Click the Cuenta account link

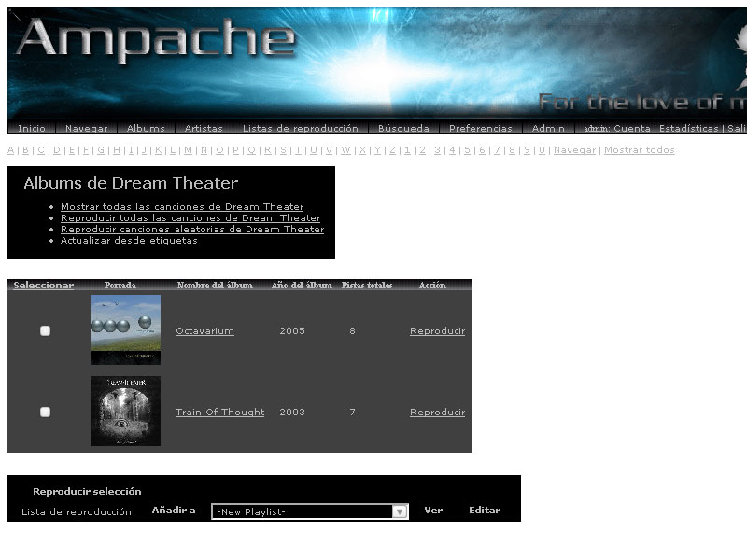pyautogui.click(x=632, y=128)
